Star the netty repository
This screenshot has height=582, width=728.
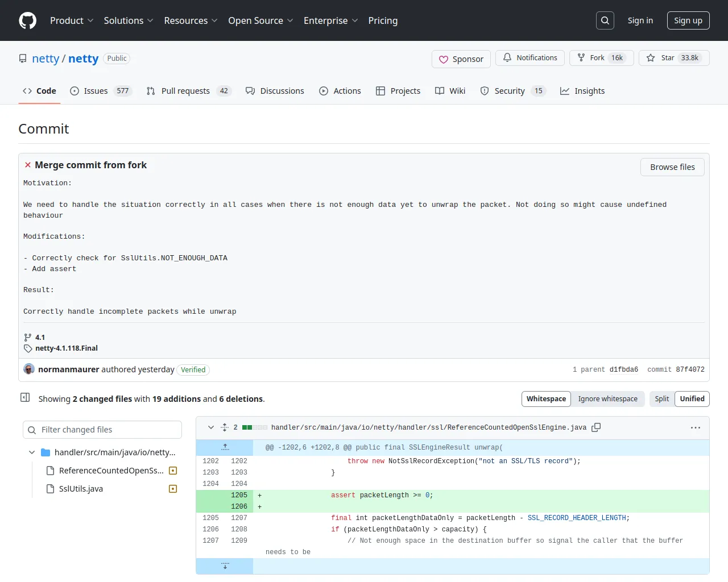coord(674,58)
